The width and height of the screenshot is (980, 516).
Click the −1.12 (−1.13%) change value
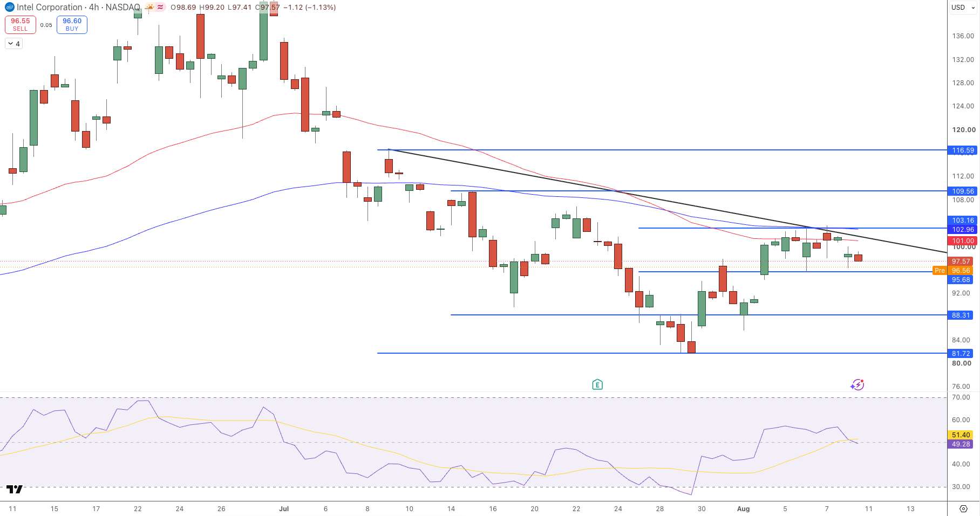310,8
